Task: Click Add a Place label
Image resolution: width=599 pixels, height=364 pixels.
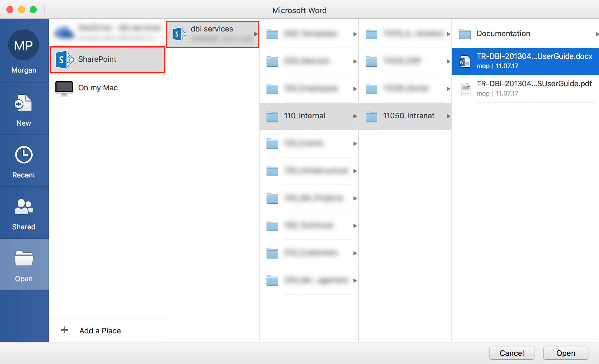Action: (x=100, y=330)
